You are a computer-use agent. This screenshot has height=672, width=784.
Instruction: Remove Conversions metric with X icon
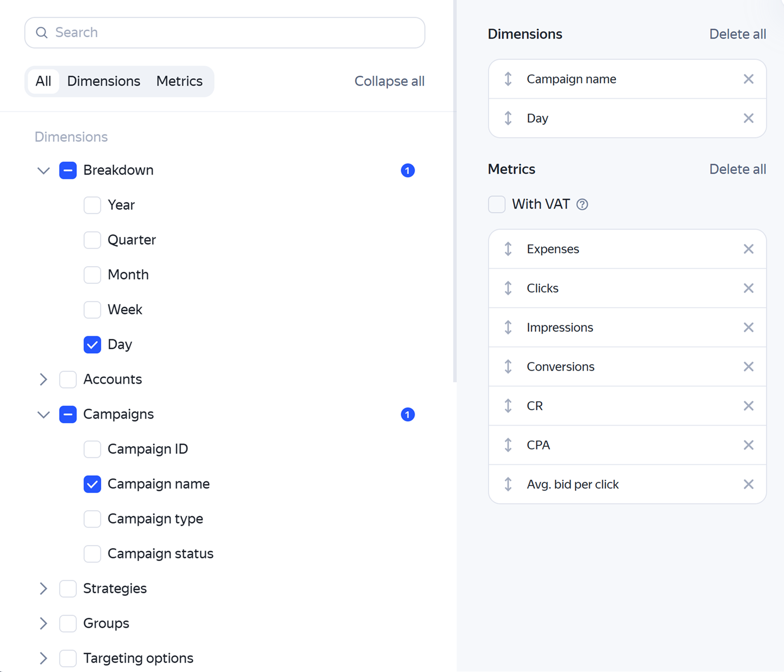pos(748,367)
